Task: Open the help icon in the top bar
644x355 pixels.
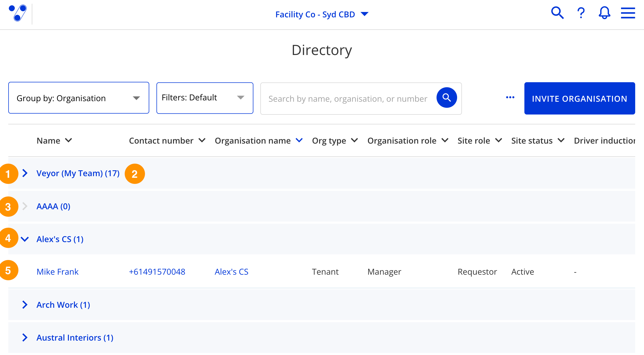Action: [580, 13]
